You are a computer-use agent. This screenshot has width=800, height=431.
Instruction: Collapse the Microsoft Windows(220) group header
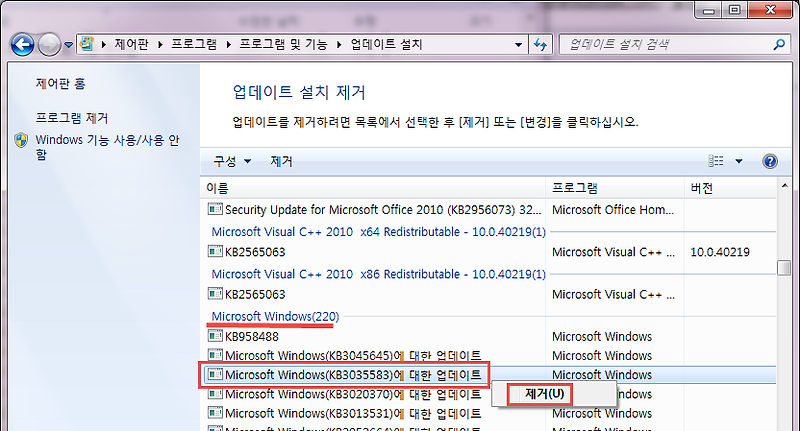[275, 317]
